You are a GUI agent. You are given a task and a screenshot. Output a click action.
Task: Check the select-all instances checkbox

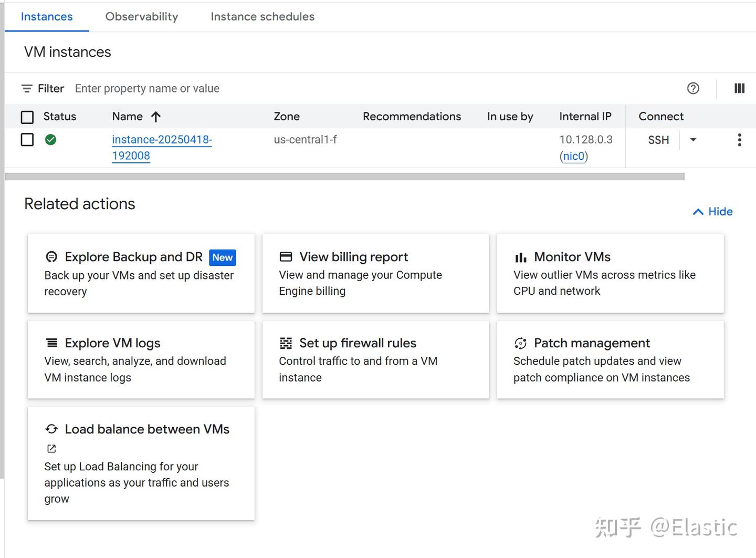pos(27,117)
